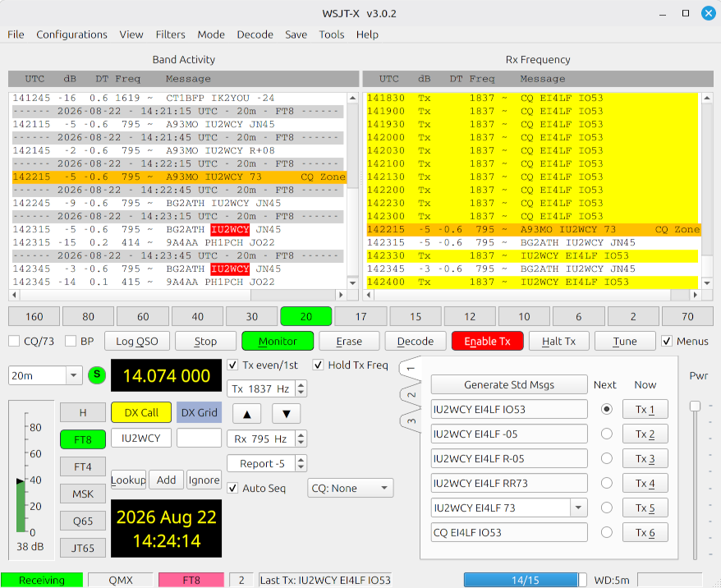Open the Filters menu
The image size is (721, 588).
tap(170, 34)
